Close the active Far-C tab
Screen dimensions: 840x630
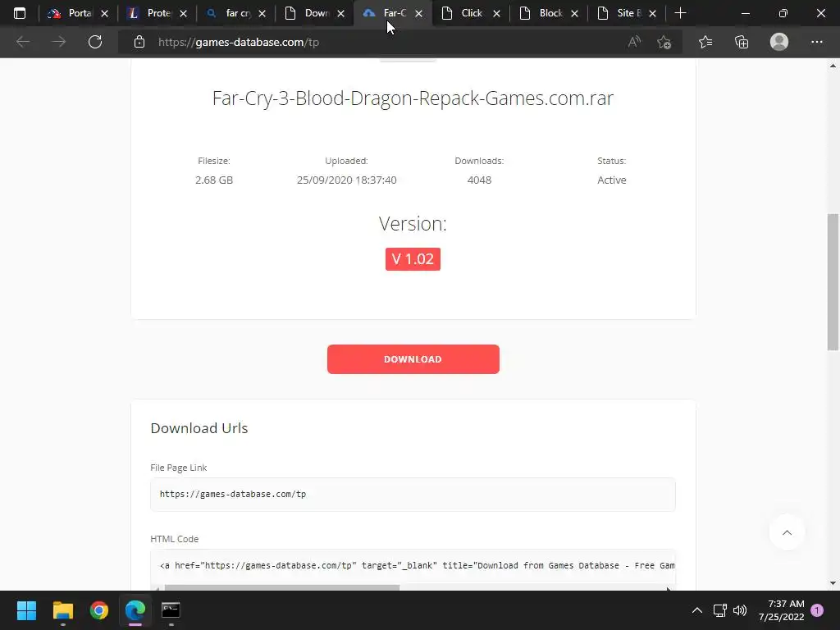(x=419, y=13)
